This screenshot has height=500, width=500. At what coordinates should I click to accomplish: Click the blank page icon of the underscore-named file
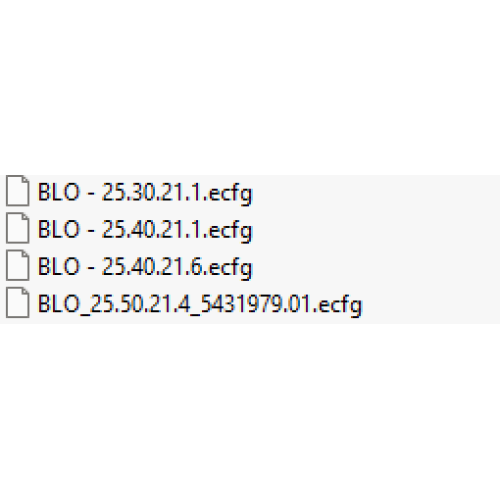18,303
